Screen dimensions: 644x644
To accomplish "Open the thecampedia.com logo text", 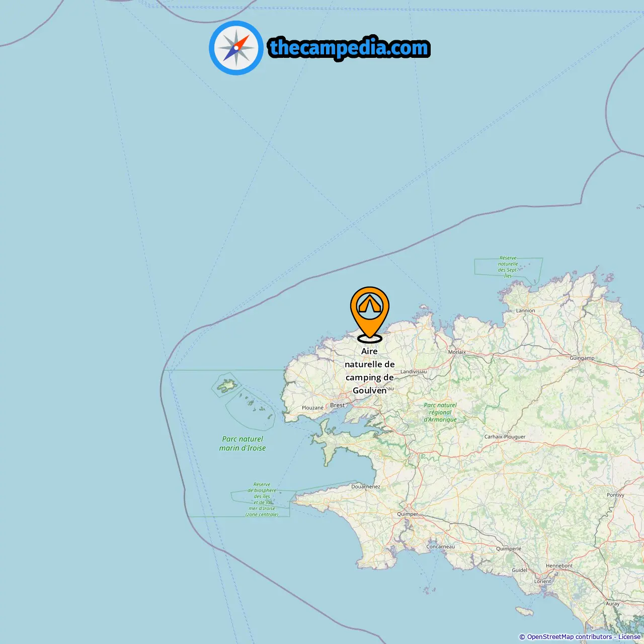I will (x=349, y=48).
